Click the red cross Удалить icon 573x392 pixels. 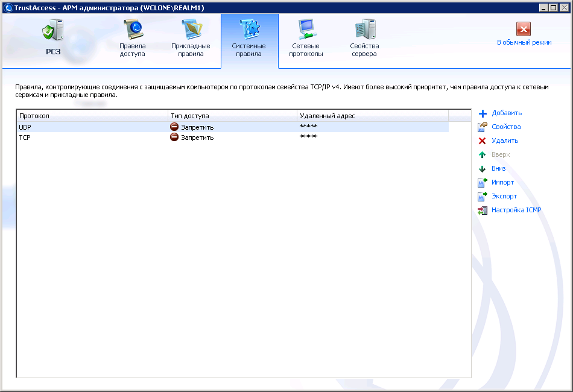[483, 141]
